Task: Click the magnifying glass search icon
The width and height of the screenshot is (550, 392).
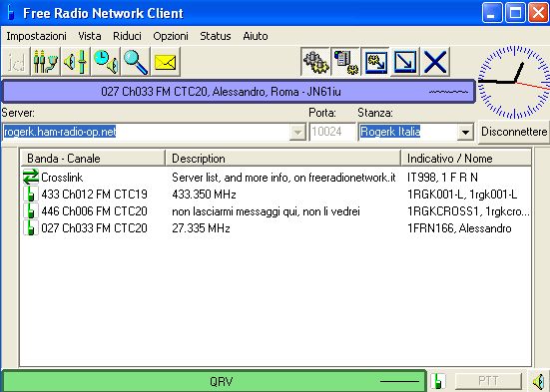Action: [x=136, y=62]
